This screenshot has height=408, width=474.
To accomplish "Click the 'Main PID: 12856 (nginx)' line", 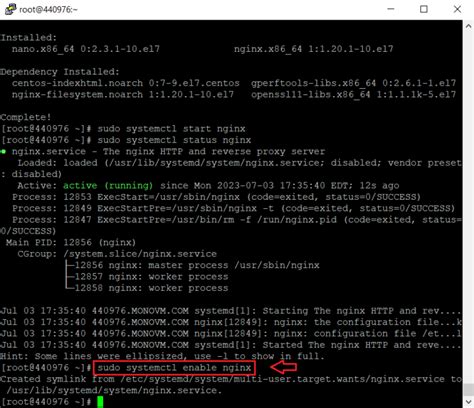I will coord(71,242).
